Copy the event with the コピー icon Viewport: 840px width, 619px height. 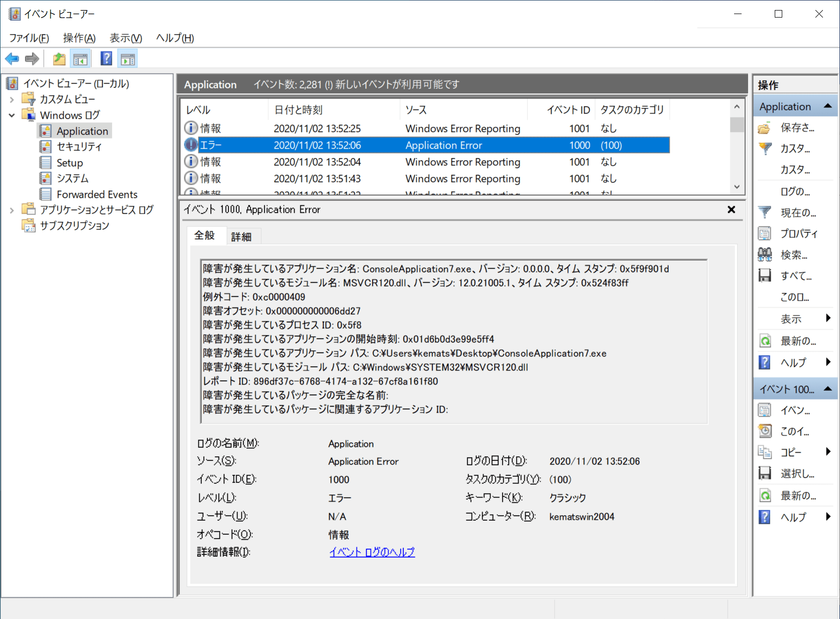[x=764, y=452]
